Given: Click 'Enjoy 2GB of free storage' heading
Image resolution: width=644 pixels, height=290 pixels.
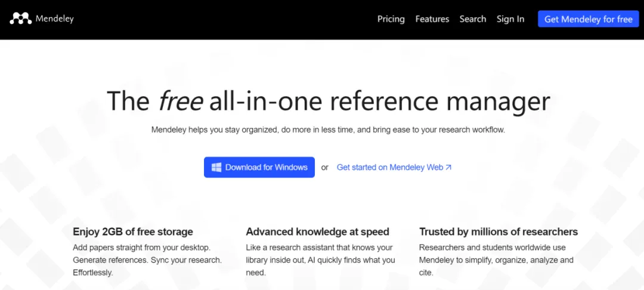Looking at the screenshot, I should (x=132, y=232).
